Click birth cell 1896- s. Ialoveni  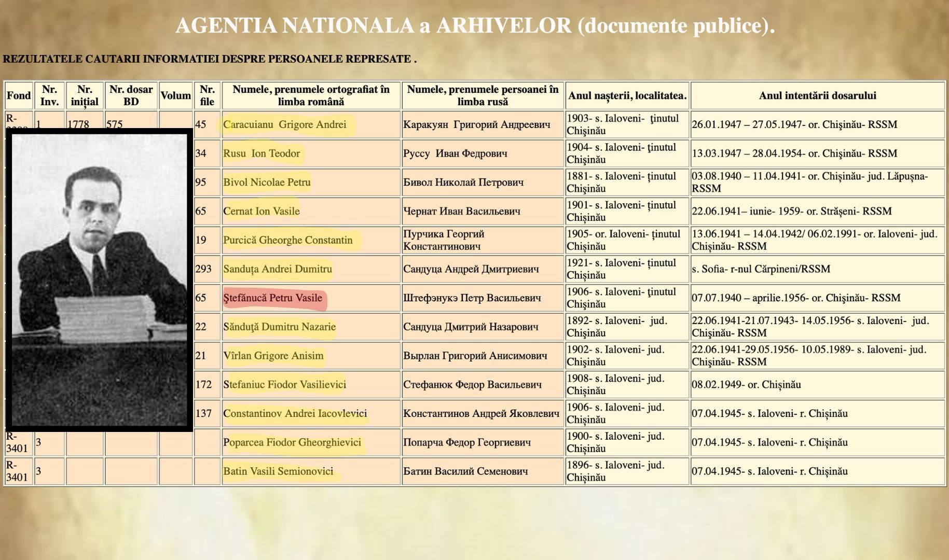pos(627,471)
